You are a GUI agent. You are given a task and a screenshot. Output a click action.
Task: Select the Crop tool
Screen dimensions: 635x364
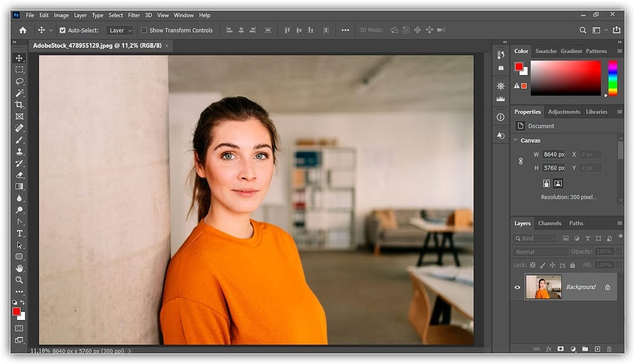19,105
